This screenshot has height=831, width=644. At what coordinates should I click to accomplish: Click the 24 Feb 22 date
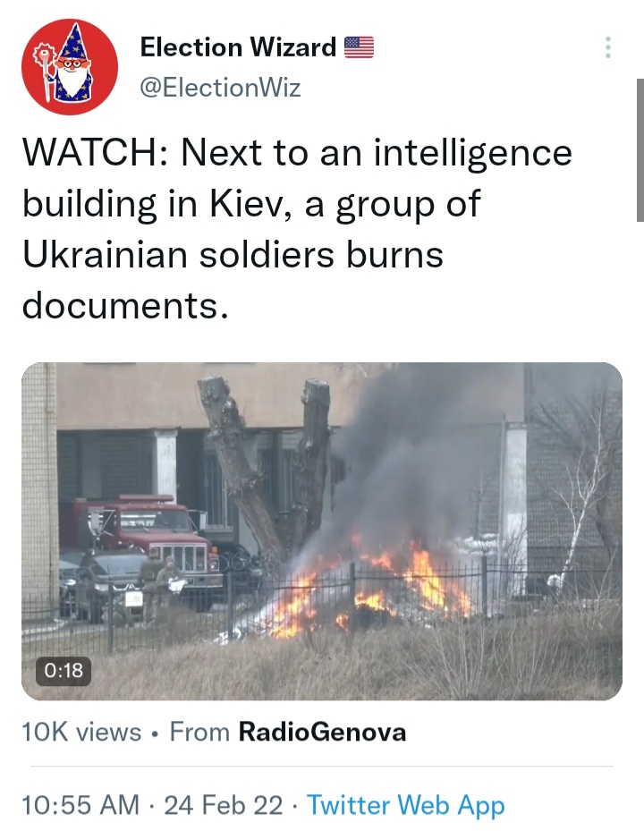point(223,805)
